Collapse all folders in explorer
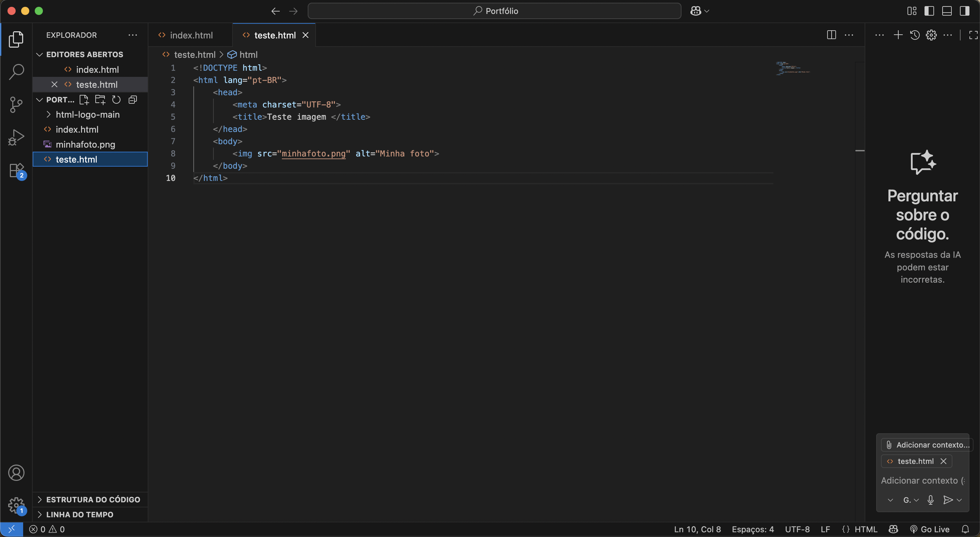The image size is (980, 537). [x=133, y=100]
